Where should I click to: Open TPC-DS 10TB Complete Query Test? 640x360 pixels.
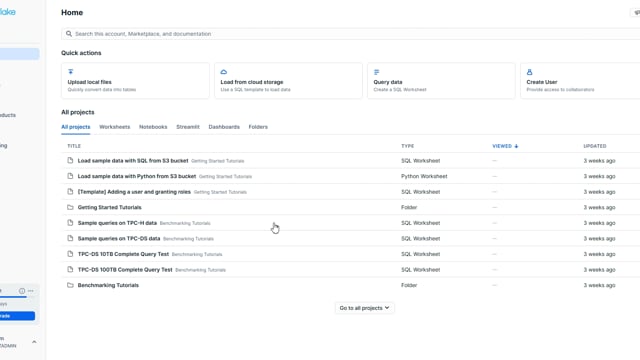pos(123,254)
